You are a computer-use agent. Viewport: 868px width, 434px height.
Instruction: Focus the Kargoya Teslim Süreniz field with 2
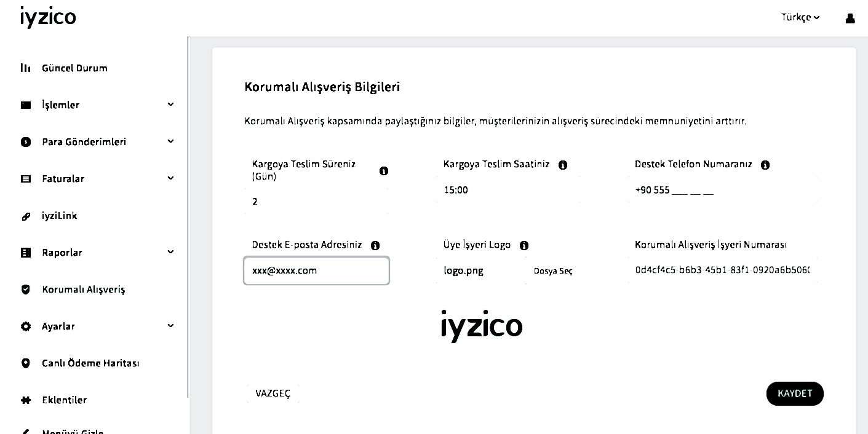pos(316,201)
